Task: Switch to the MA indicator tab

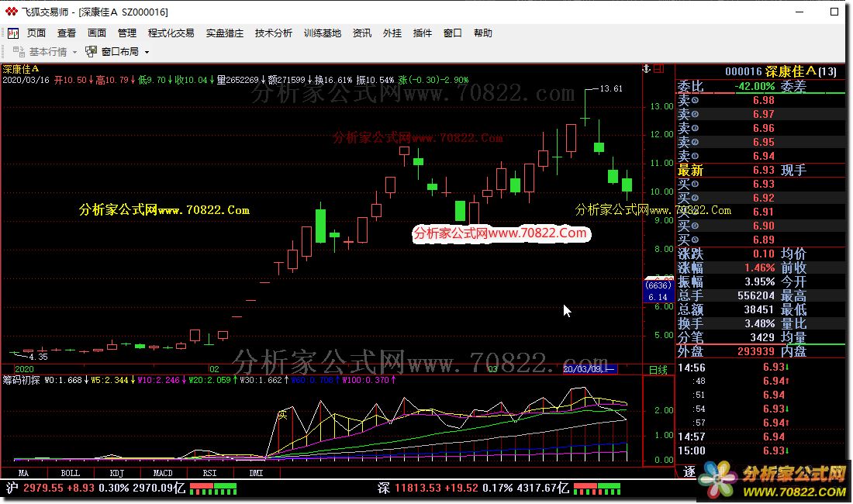Action: point(24,473)
